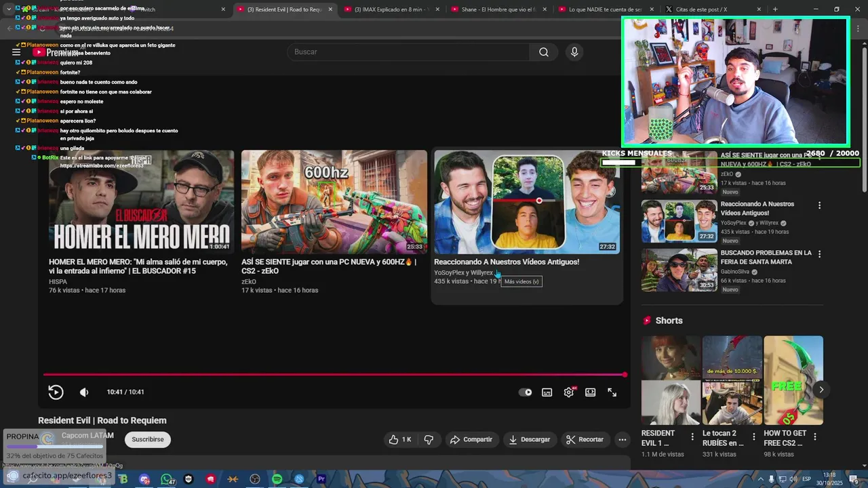Viewport: 868px width, 488px height.
Task: Open more actions ellipsis under the video
Action: point(623,439)
